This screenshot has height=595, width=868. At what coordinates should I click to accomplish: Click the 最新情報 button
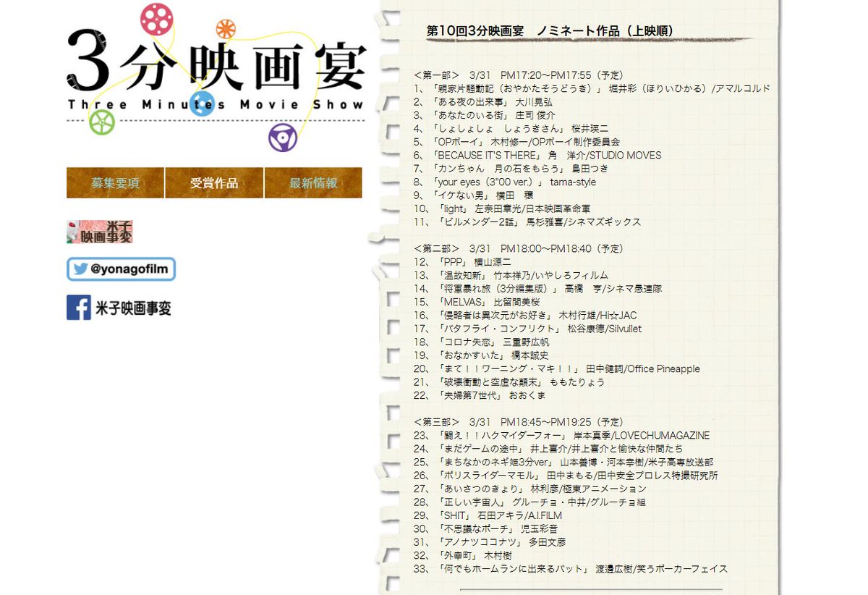coord(313,182)
